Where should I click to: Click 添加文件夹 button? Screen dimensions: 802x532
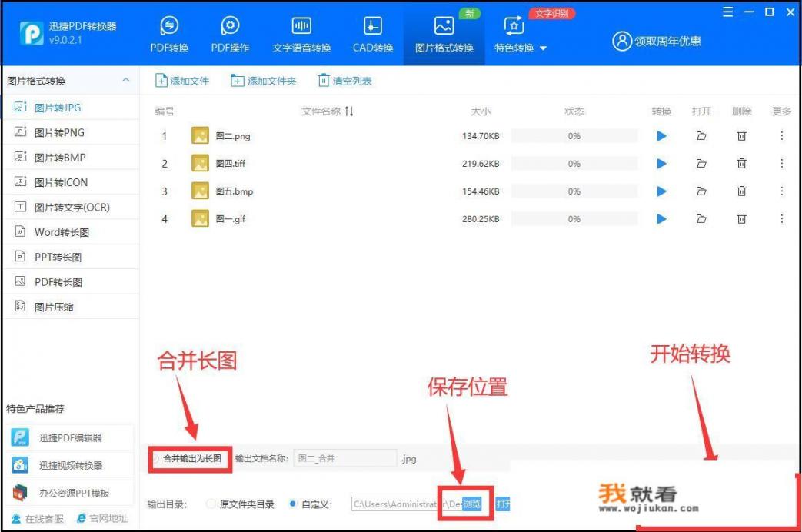tap(264, 81)
